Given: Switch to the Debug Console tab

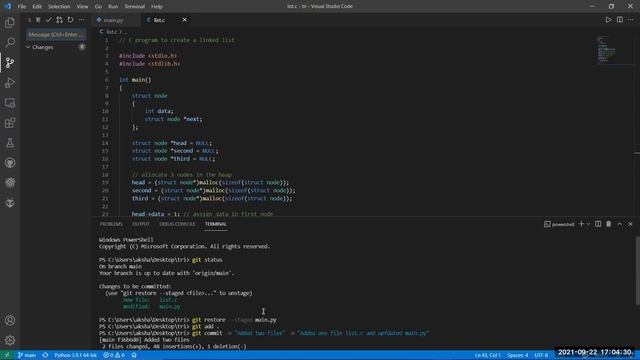Looking at the screenshot, I should [177, 224].
